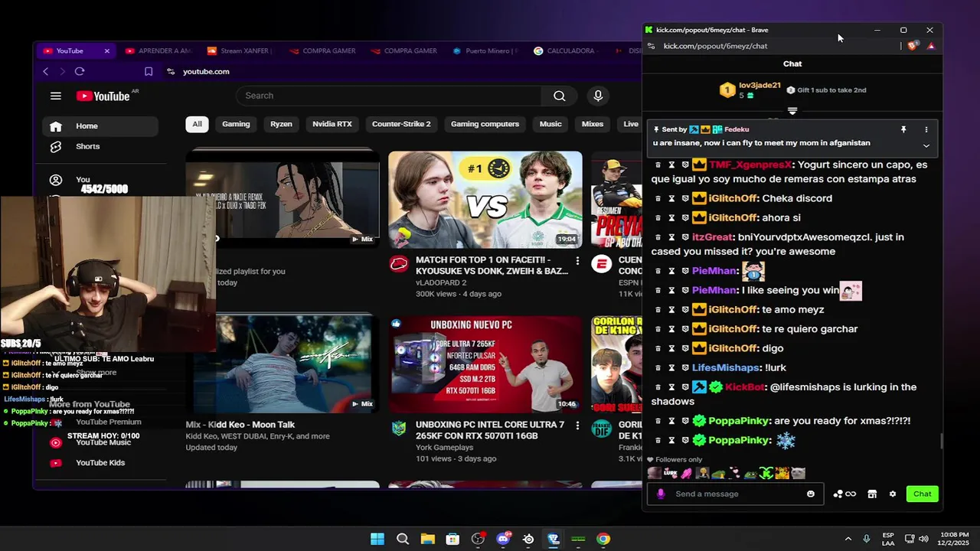Open Kick chat settings gear
This screenshot has width=980, height=551.
tap(893, 494)
